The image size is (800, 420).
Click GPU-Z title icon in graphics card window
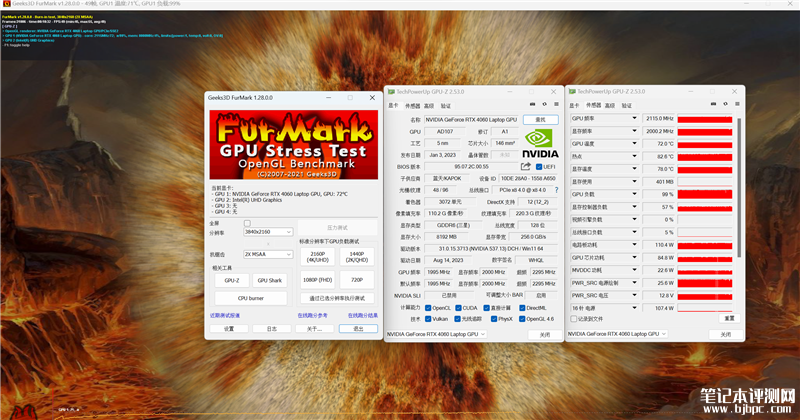[x=391, y=92]
